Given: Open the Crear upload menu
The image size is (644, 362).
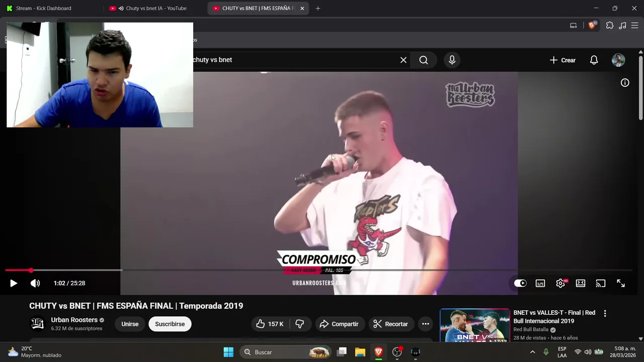Looking at the screenshot, I should (562, 60).
